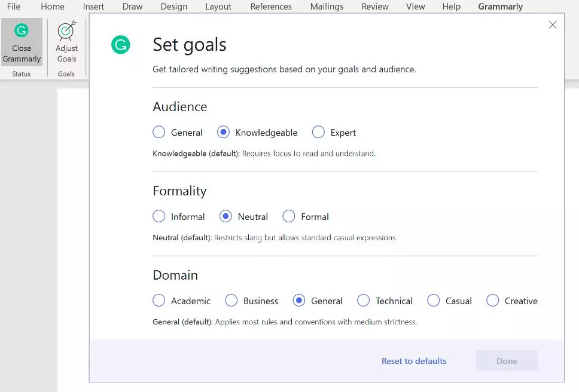Open the File ribbon tab

[14, 7]
